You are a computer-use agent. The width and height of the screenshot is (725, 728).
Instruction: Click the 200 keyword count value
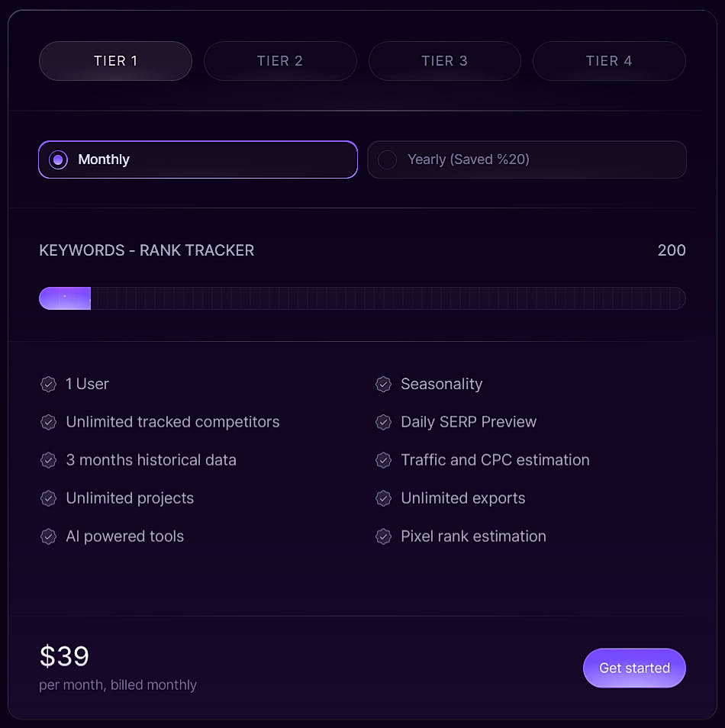click(672, 250)
